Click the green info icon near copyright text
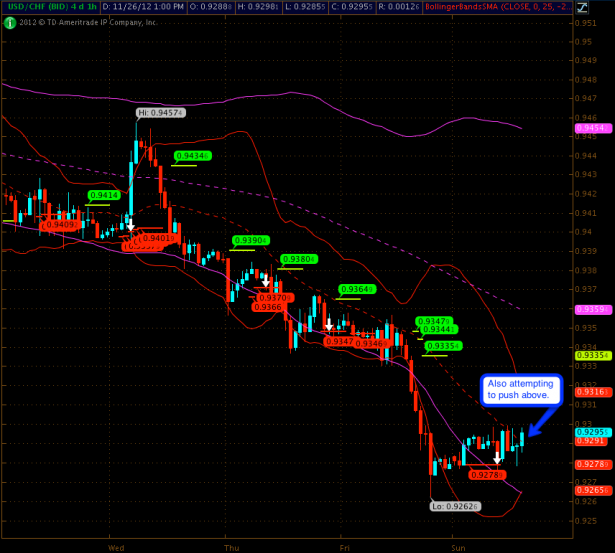 click(x=9, y=21)
